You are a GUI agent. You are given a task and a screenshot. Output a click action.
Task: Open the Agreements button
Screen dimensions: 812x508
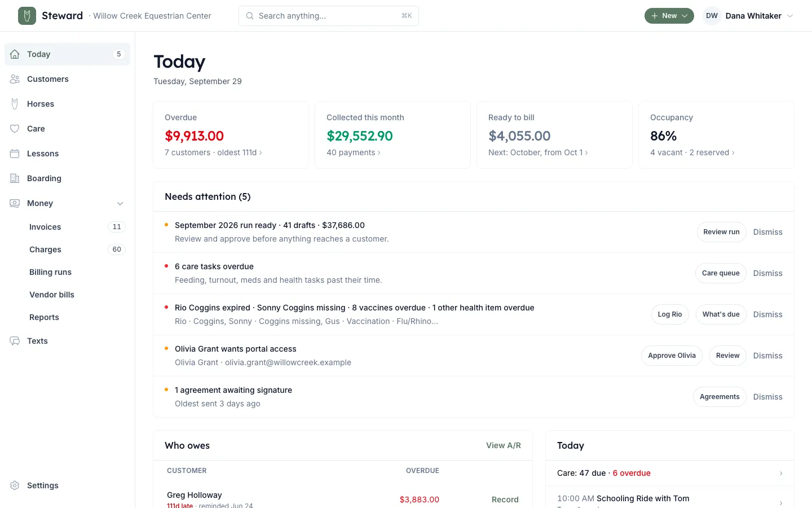(720, 397)
